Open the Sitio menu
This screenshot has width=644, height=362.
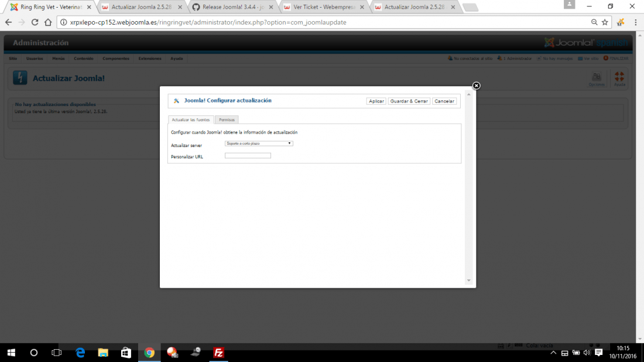coord(13,59)
